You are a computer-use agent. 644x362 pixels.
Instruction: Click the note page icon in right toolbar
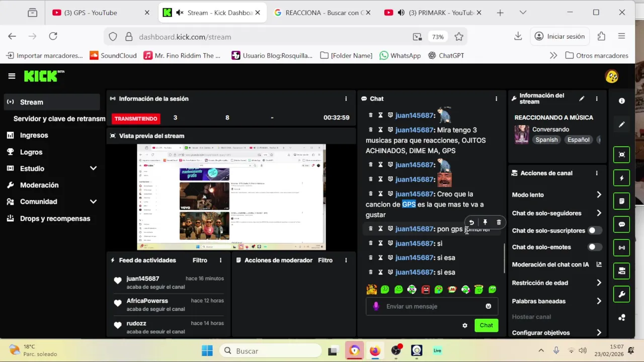pyautogui.click(x=622, y=201)
